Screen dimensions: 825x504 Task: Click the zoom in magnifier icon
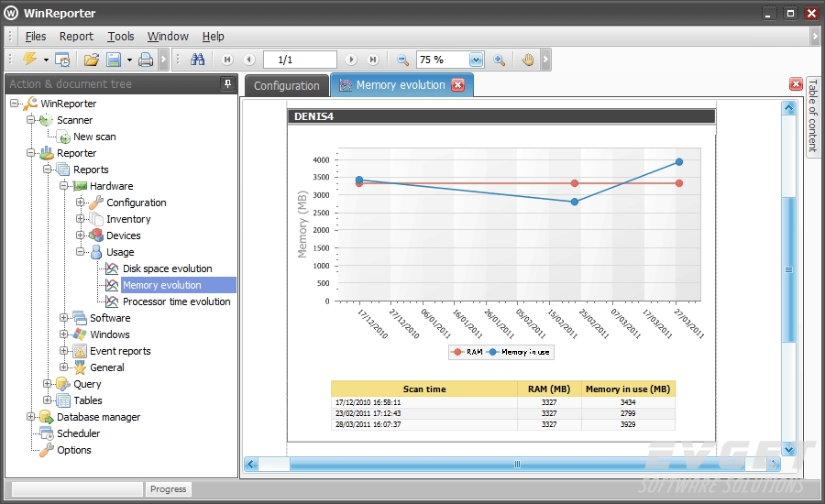coord(499,60)
